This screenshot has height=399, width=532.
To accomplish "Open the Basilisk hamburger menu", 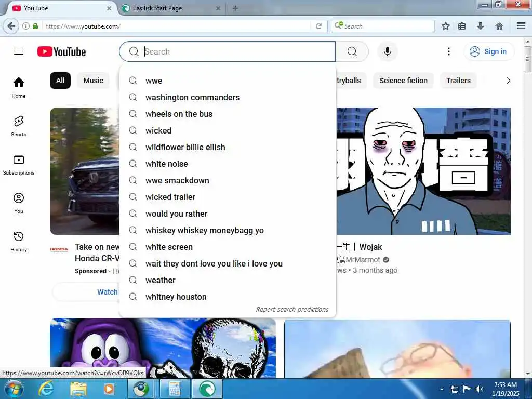I will click(x=521, y=26).
